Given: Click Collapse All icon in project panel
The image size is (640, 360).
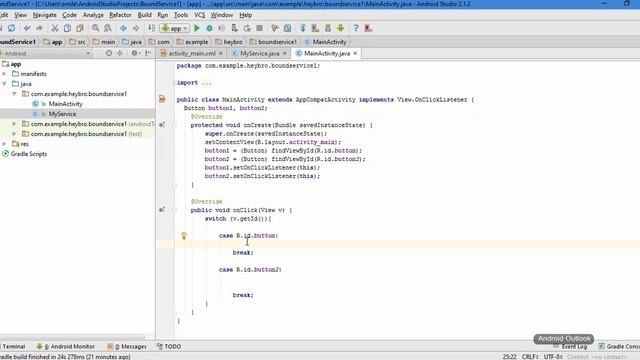Looking at the screenshot, I should click(120, 53).
